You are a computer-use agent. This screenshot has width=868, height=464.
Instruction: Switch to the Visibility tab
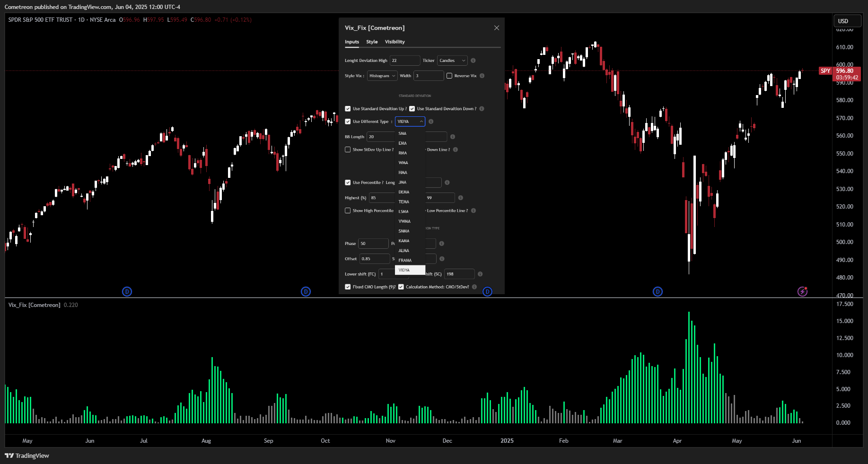click(395, 42)
